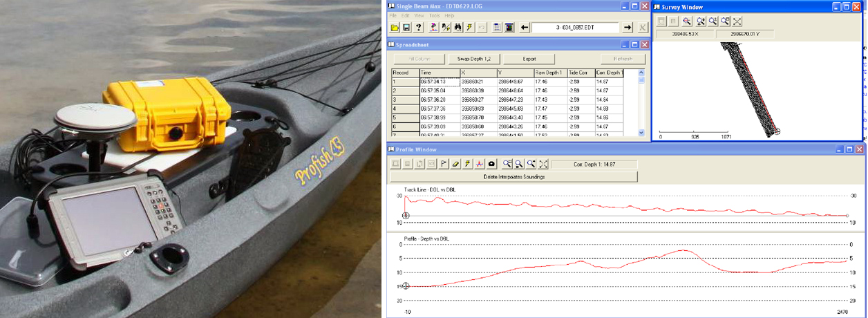Click the lightning bolt icon in main toolbar

470,28
